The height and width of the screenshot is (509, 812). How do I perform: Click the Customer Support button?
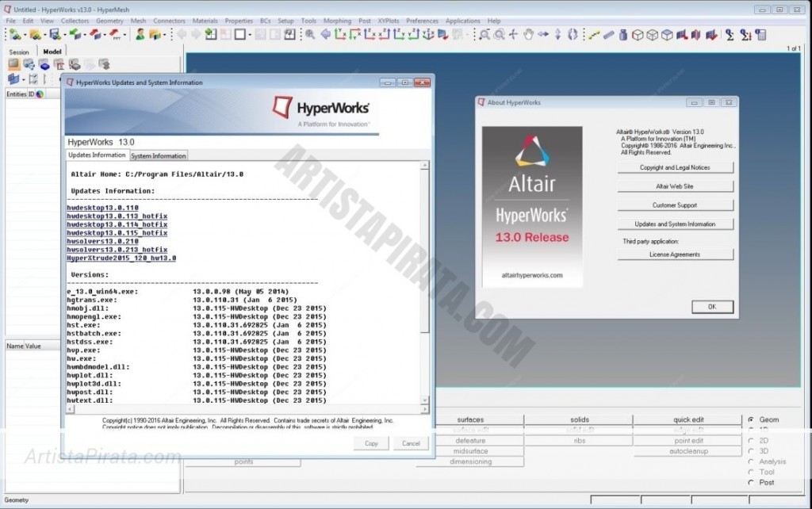coord(675,205)
